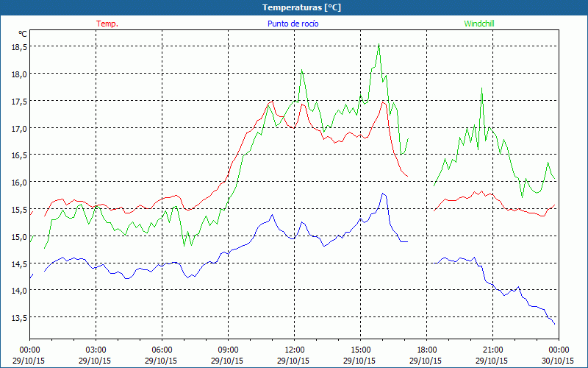Click the 17,0 y-axis value
This screenshot has width=588, height=368.
point(19,128)
